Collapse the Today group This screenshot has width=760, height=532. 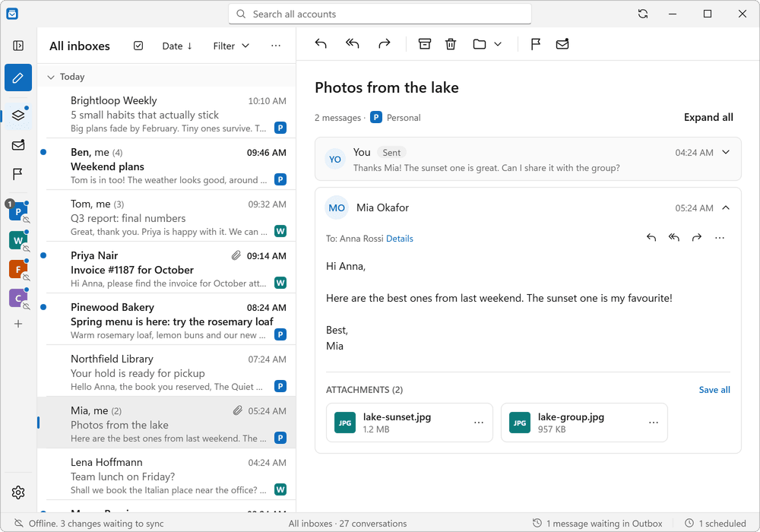coord(50,77)
